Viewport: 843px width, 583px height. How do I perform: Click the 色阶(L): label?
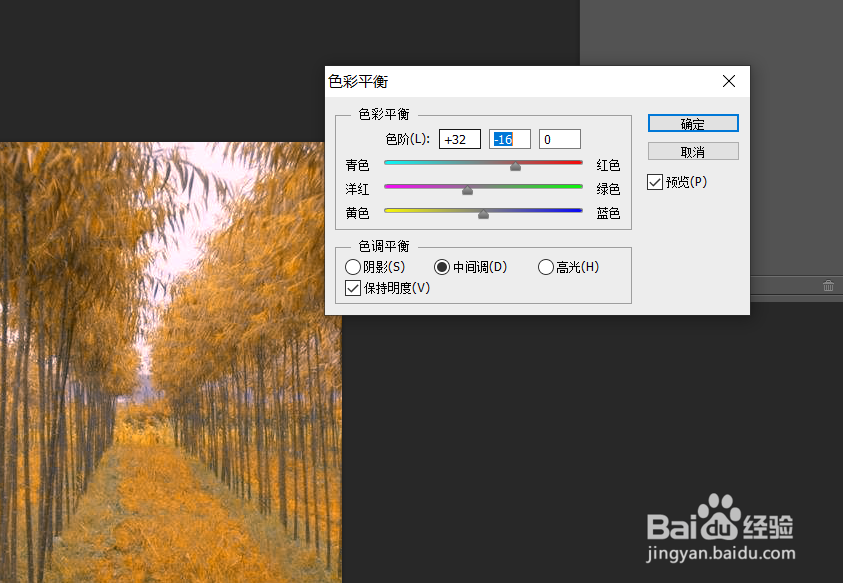coord(408,139)
